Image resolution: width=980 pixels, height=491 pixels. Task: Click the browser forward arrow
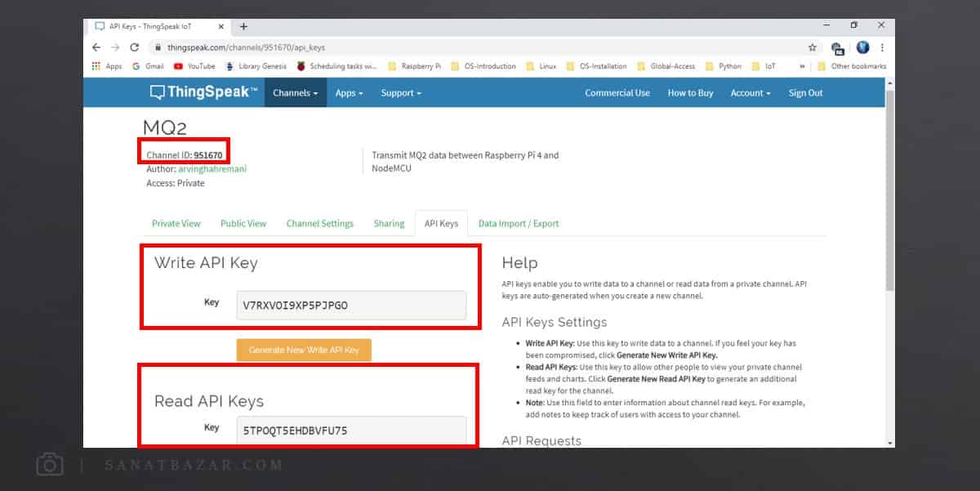[x=115, y=47]
